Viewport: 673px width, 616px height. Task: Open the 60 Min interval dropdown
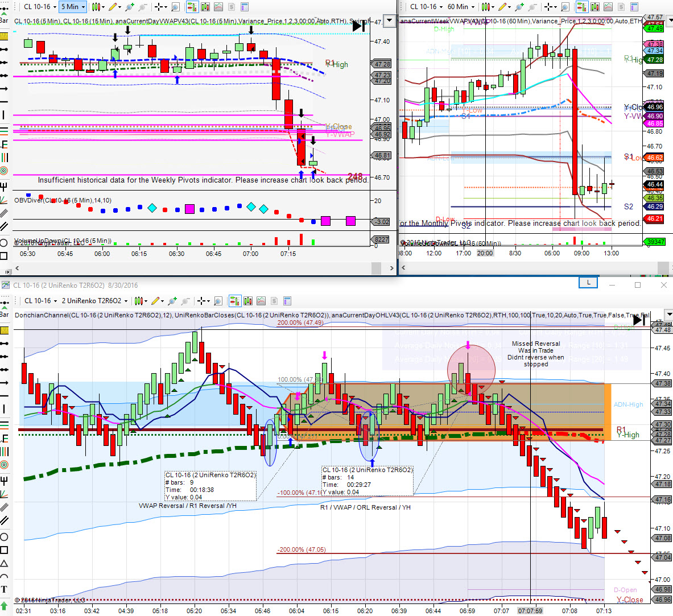pos(461,7)
